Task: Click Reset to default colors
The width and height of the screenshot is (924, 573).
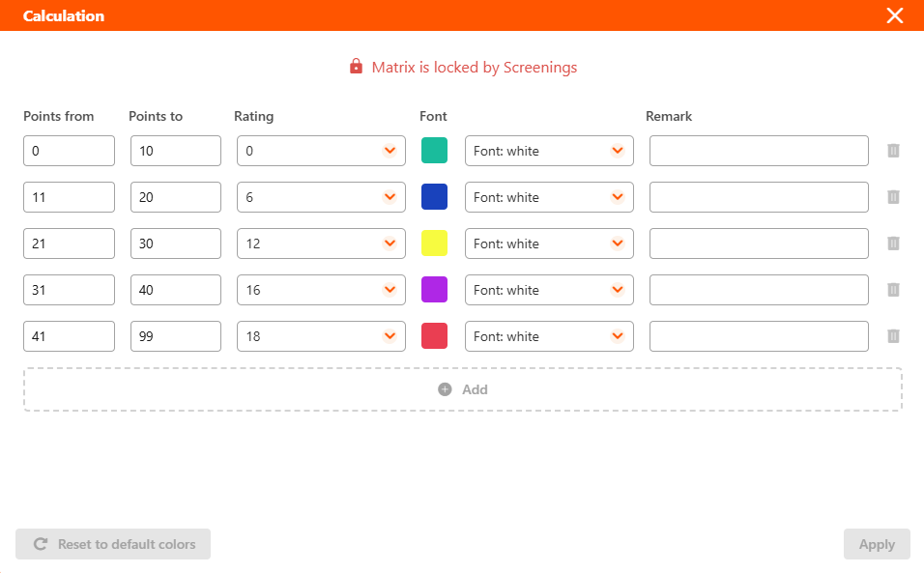Action: 113,544
